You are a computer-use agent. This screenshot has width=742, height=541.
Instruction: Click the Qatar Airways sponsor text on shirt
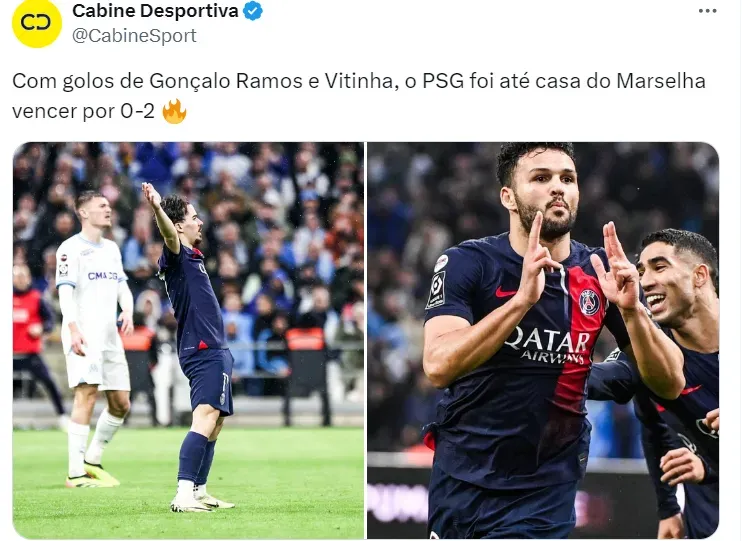point(548,345)
